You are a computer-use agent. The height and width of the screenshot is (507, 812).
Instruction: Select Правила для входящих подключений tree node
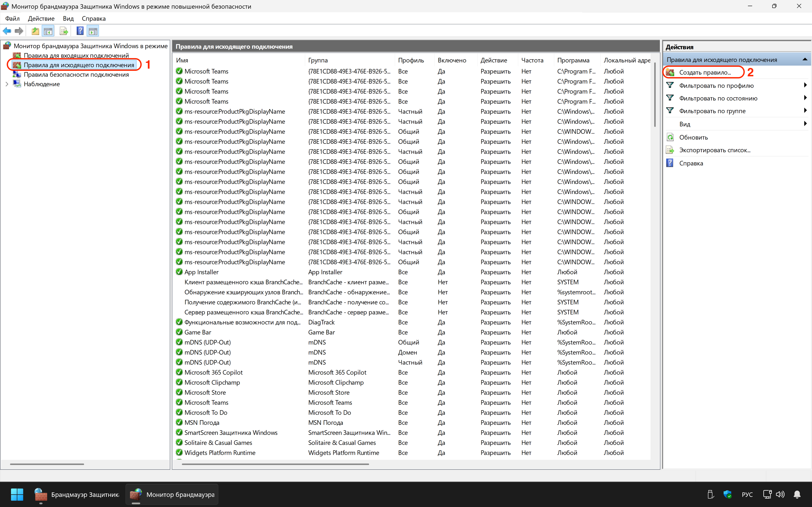click(76, 55)
